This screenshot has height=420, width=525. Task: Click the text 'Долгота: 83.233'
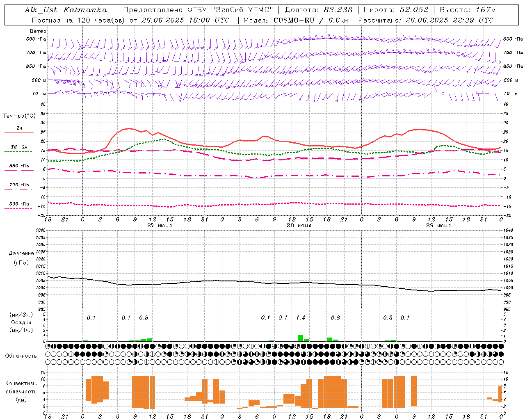319,10
